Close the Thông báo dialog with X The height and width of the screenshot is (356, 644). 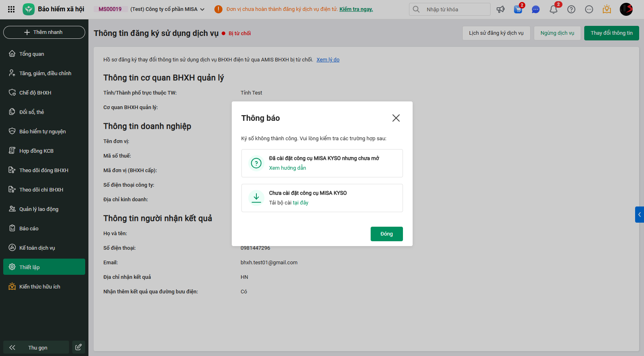396,118
